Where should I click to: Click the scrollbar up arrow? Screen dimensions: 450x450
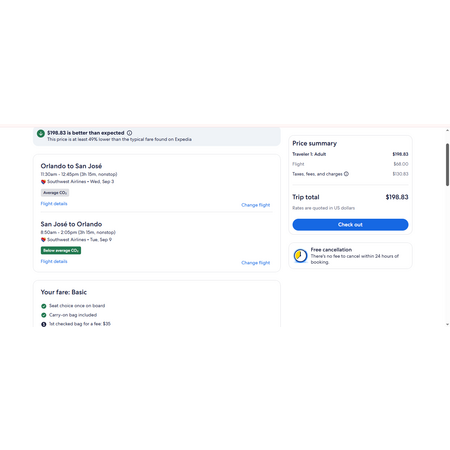coord(447,130)
